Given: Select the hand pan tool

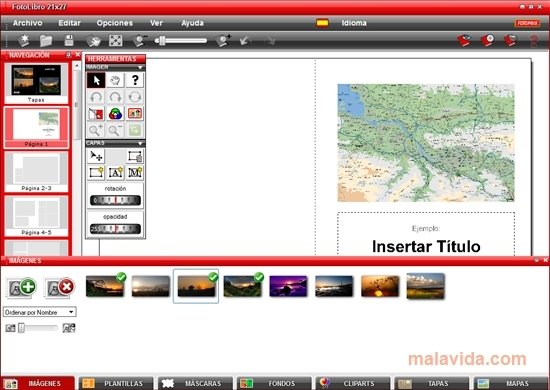Looking at the screenshot, I should (115, 80).
